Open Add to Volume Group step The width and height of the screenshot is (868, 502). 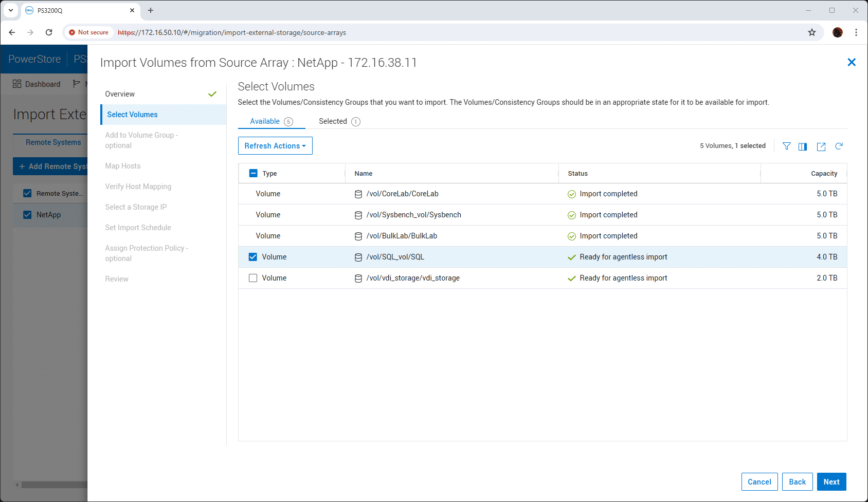click(x=141, y=140)
